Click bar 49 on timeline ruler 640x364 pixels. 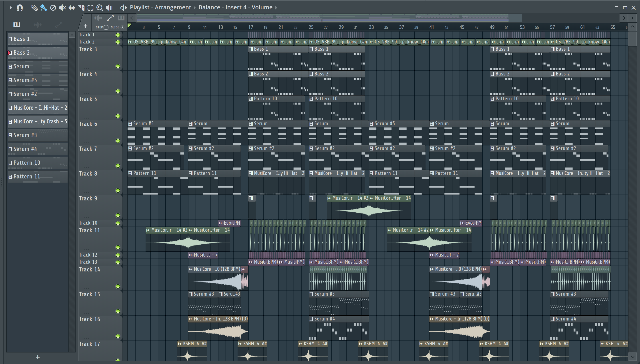492,27
